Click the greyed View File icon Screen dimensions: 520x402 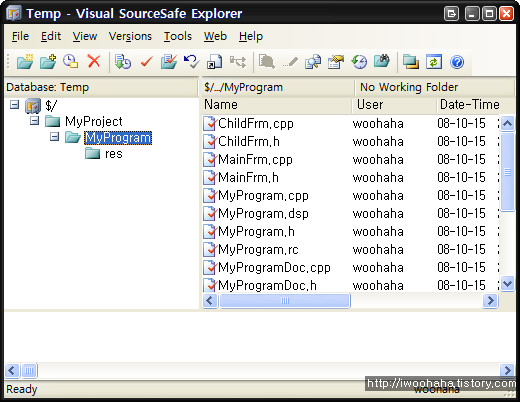[267, 62]
